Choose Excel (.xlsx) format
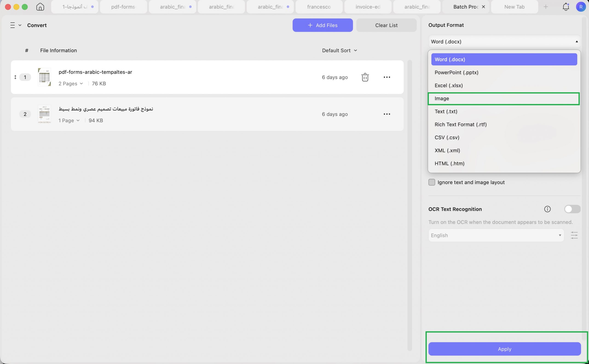This screenshot has width=589, height=364. point(504,85)
